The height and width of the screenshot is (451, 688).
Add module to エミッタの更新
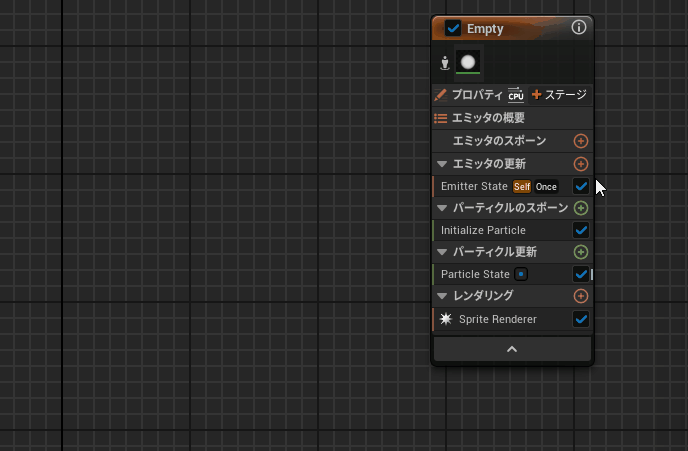tap(580, 164)
